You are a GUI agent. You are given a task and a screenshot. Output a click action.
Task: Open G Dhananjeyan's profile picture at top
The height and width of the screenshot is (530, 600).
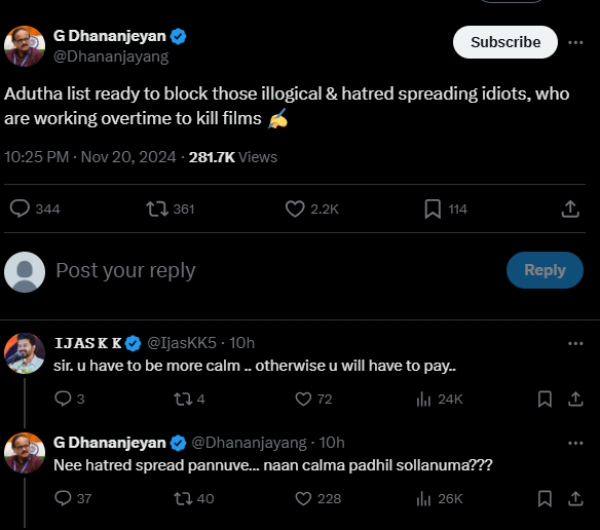point(25,46)
